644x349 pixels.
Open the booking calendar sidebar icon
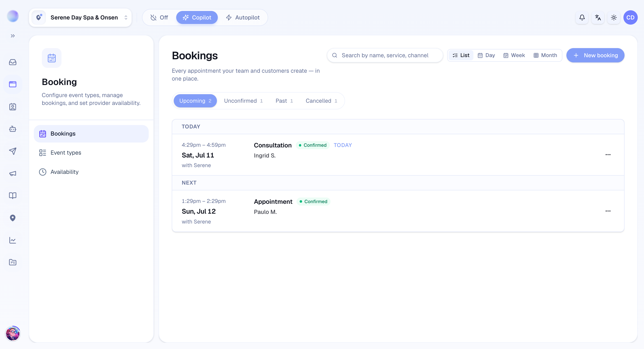pos(13,84)
